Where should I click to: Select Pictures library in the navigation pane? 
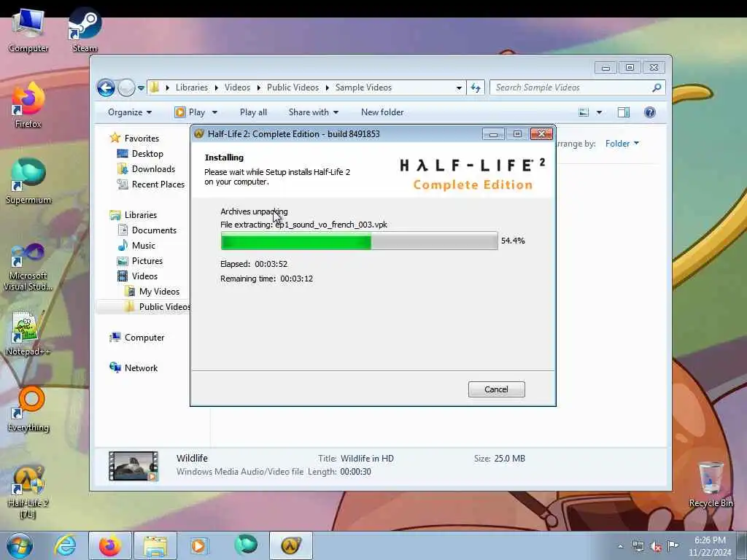(x=141, y=261)
